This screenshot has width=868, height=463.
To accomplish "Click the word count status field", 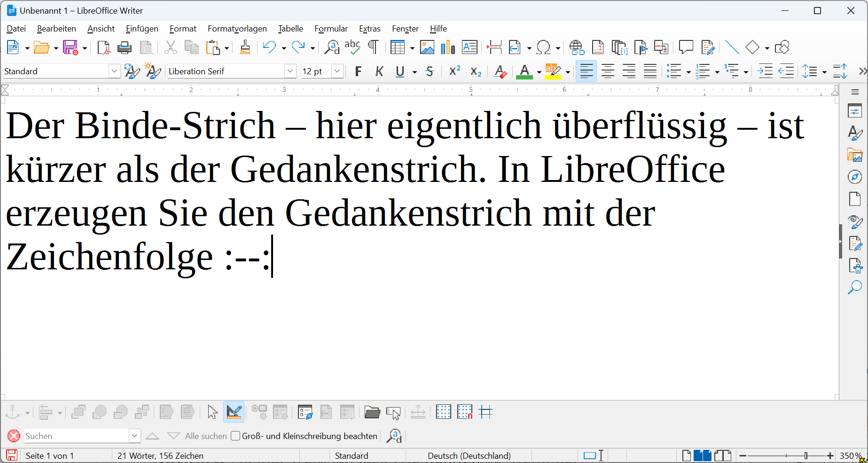I will 160,456.
